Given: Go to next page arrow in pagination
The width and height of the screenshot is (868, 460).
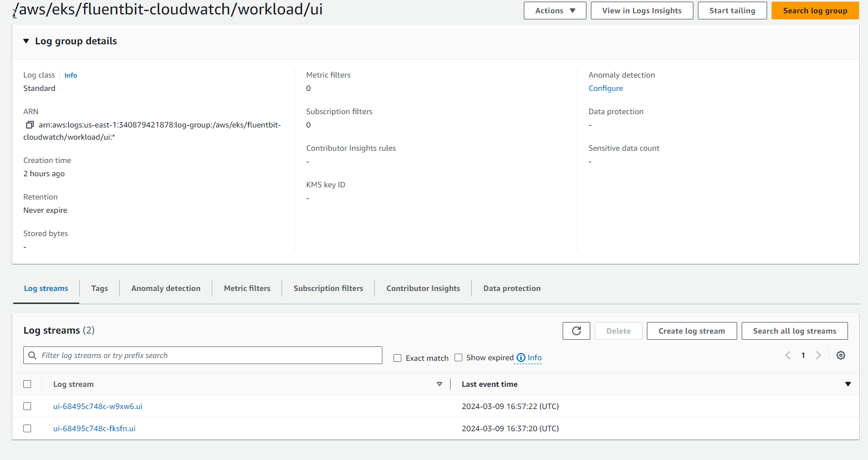Looking at the screenshot, I should [819, 355].
